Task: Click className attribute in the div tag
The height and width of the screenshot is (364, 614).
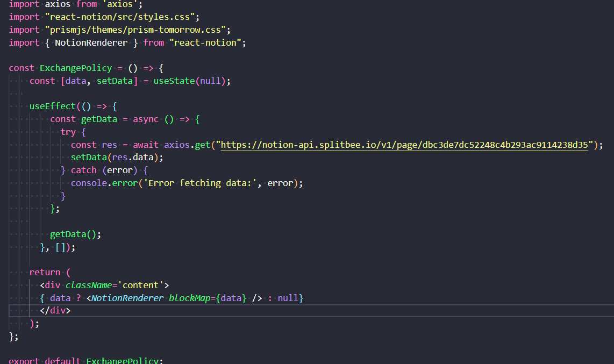Action: [x=89, y=286]
